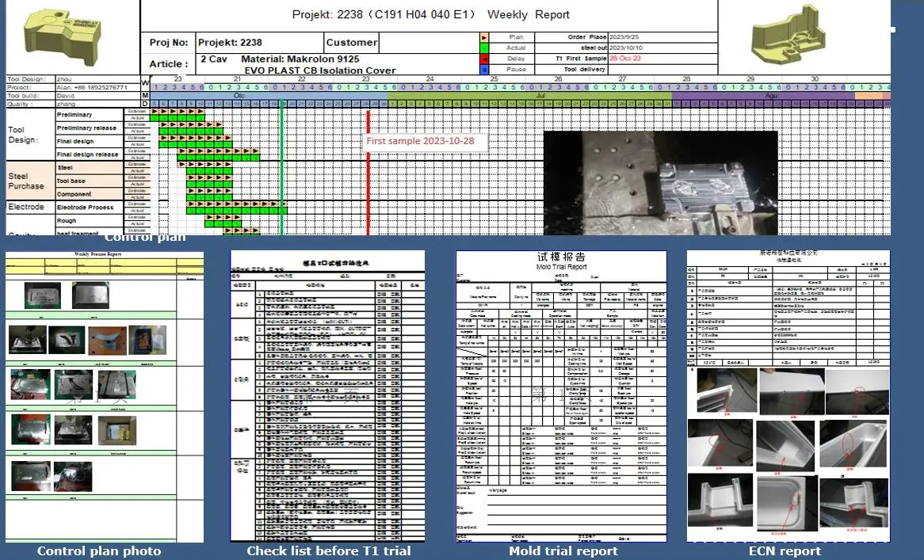
Task: Select the Proj No field showing Projekt: 2238
Action: 259,43
